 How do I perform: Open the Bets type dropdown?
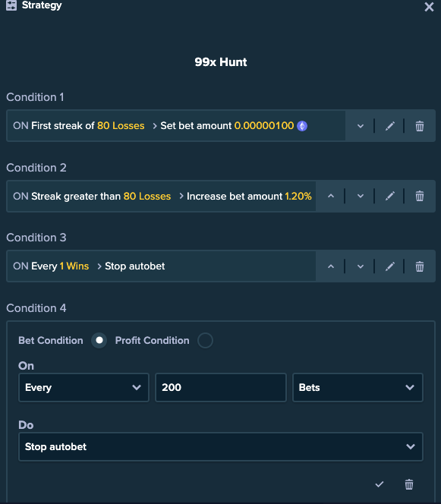358,387
